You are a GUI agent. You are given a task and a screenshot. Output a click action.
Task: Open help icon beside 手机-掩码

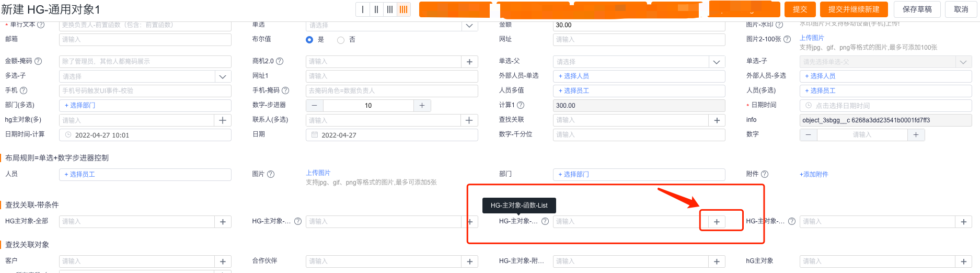(285, 90)
